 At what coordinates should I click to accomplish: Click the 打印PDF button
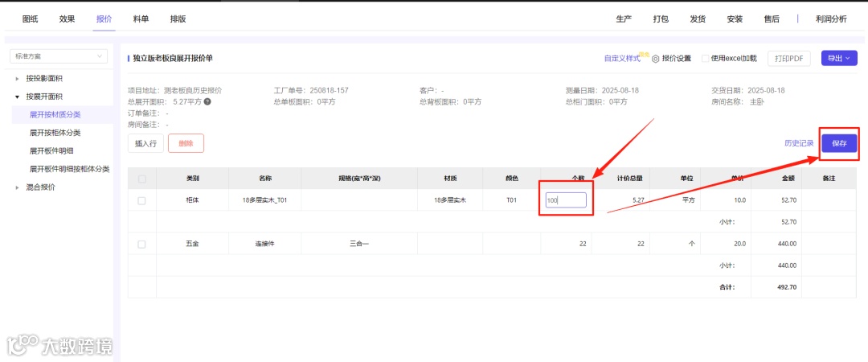pos(789,58)
